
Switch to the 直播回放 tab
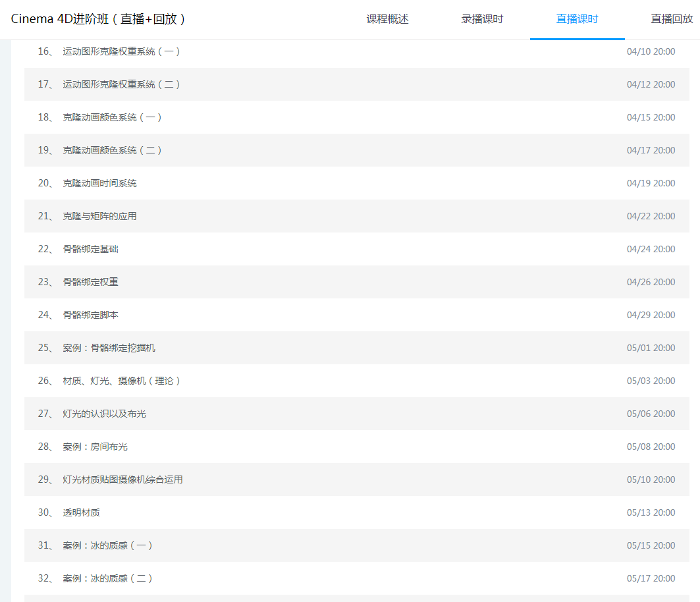[671, 20]
